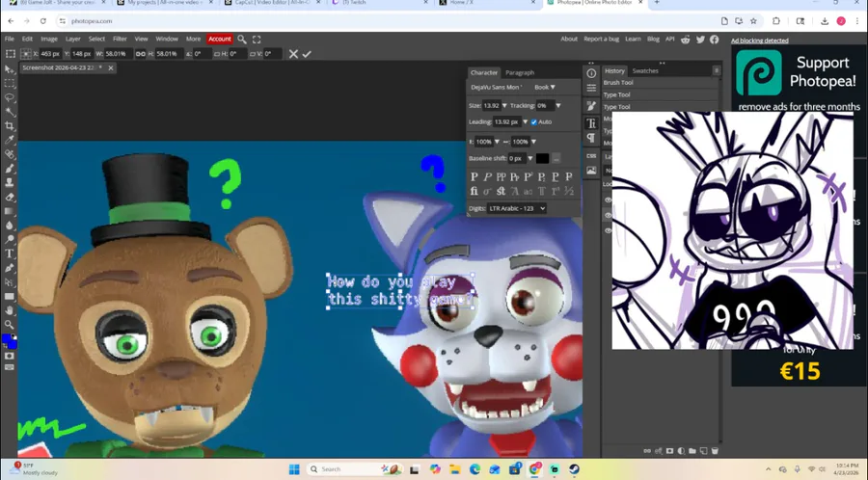868x480 pixels.
Task: Switch to the Swatches tab
Action: 645,70
